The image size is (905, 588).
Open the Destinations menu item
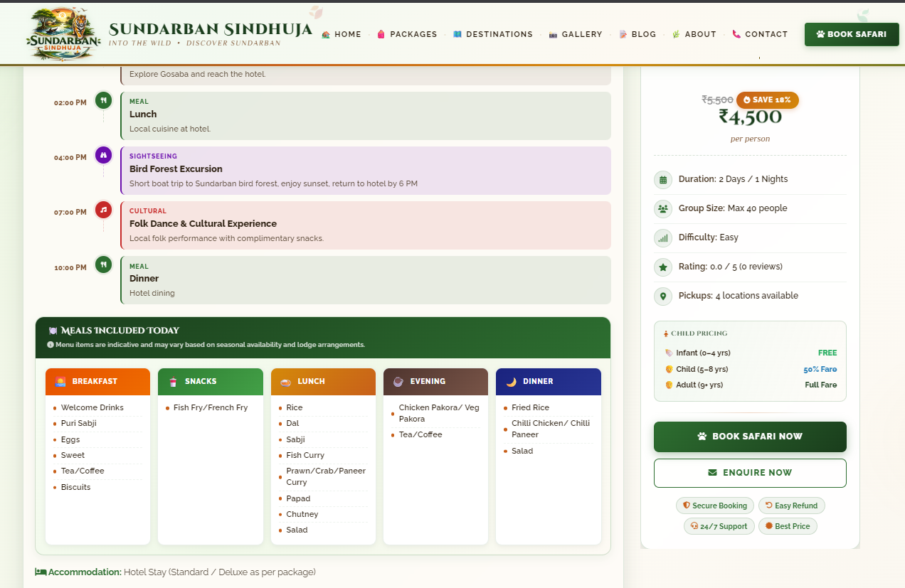(x=493, y=34)
